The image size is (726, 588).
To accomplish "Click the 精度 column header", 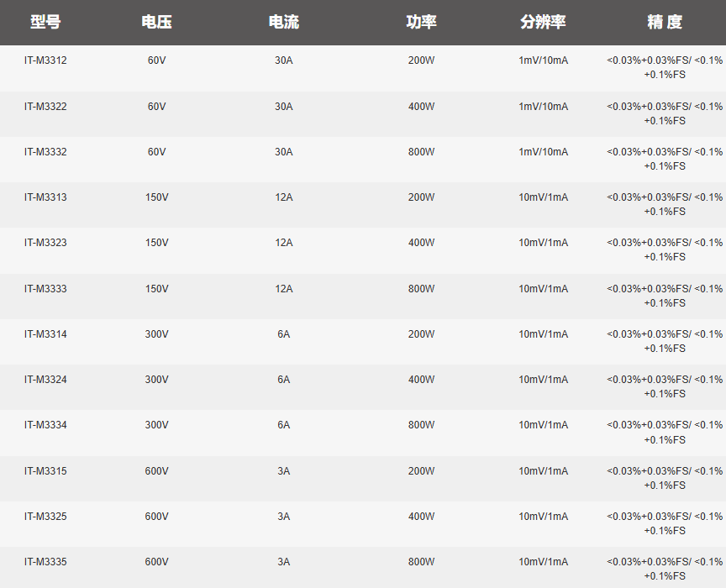I will click(x=665, y=22).
